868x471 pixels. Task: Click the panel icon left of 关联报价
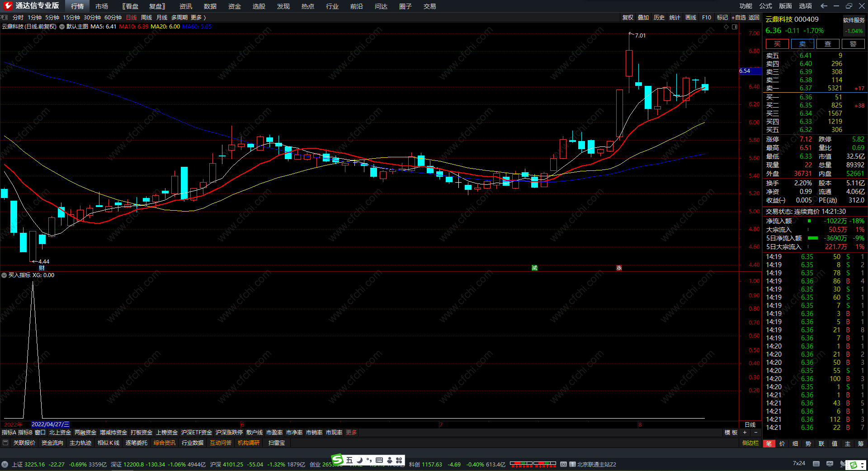coord(5,443)
